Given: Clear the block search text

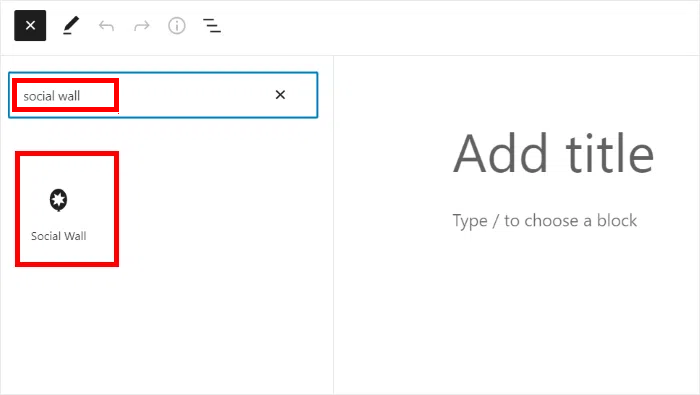Looking at the screenshot, I should [x=280, y=95].
